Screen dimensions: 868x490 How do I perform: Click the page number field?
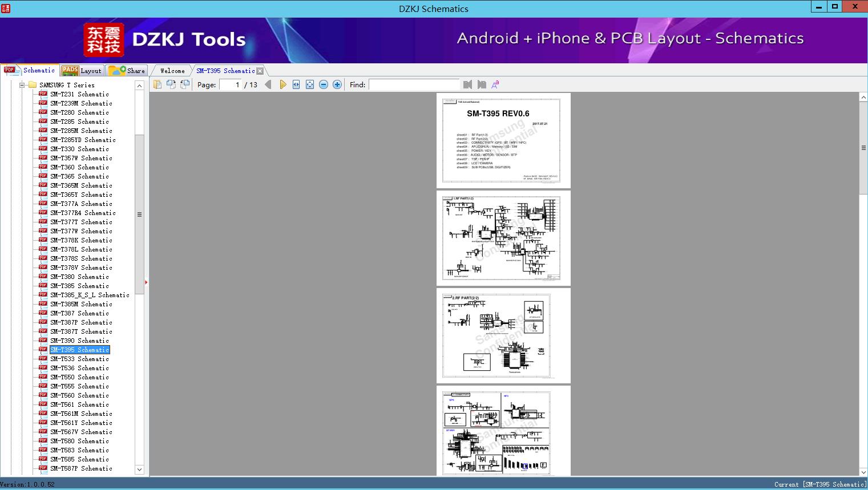click(x=231, y=84)
